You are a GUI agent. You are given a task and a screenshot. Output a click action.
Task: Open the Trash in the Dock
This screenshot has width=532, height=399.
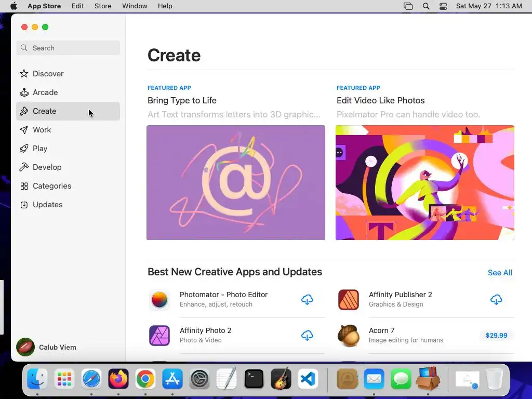(495, 379)
